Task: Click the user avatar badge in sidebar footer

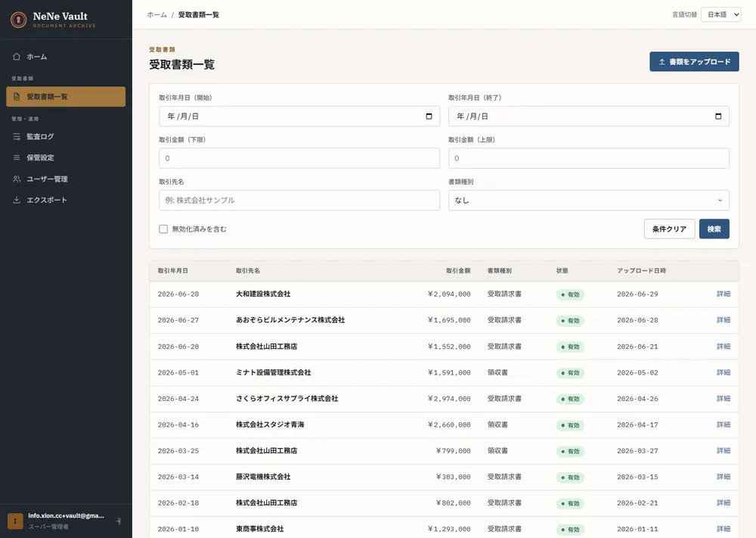Action: (x=15, y=521)
